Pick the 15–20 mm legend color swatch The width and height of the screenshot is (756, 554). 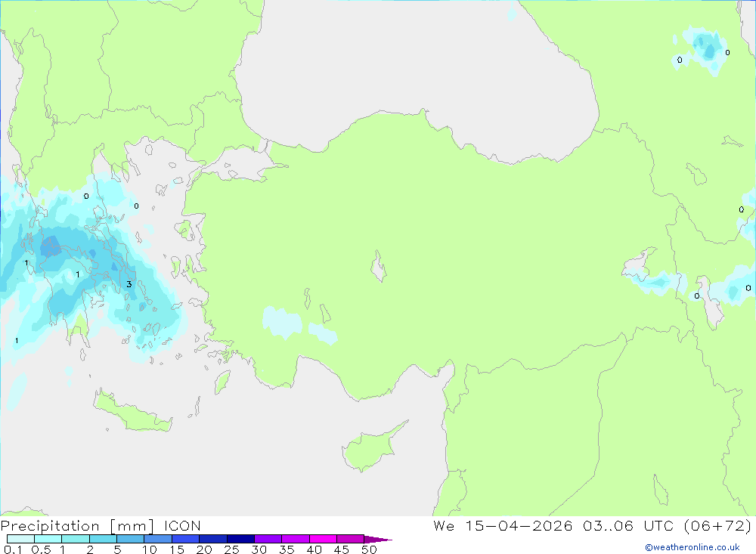(x=186, y=539)
